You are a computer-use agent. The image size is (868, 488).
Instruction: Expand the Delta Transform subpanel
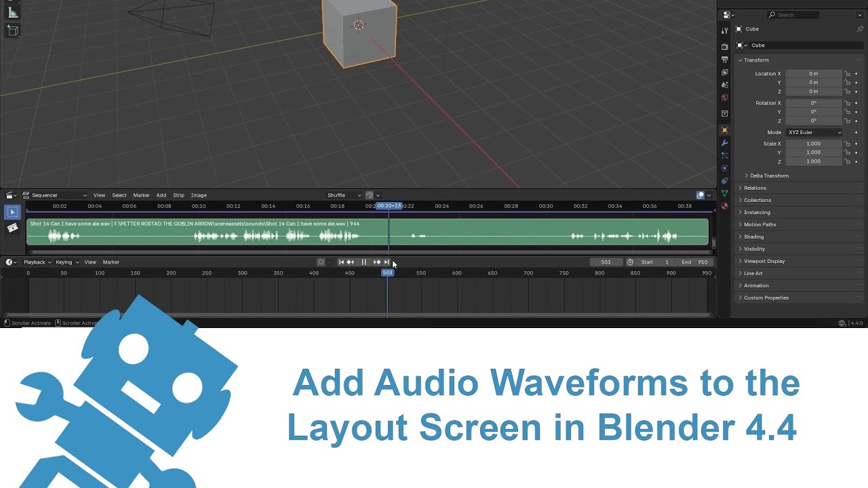pyautogui.click(x=769, y=176)
